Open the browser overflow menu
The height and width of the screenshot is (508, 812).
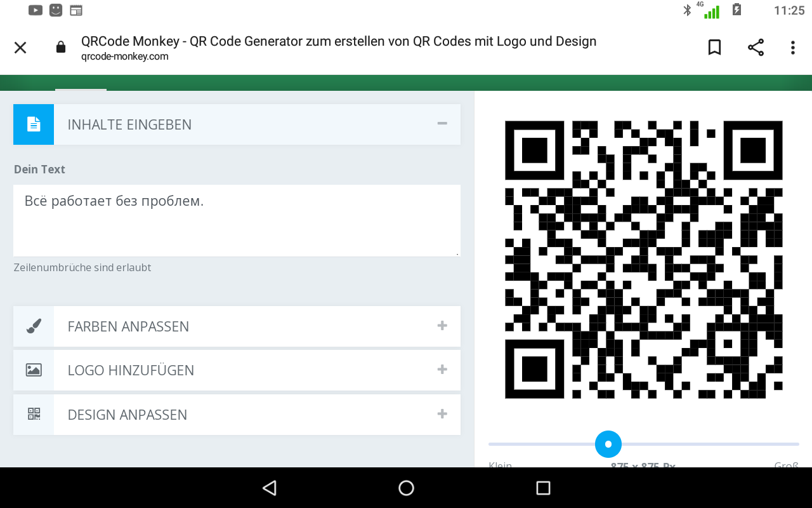tap(792, 47)
